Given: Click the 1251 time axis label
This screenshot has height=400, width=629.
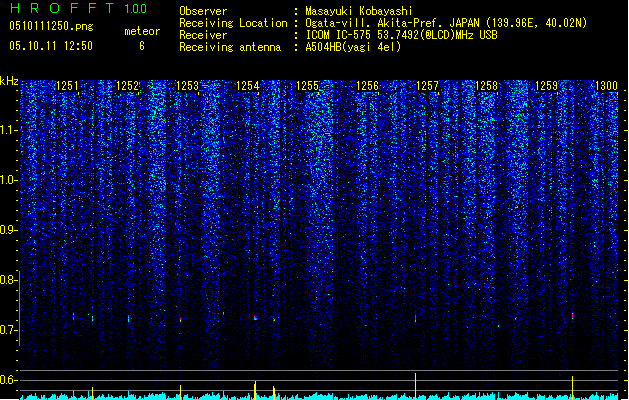Looking at the screenshot, I should tap(67, 86).
